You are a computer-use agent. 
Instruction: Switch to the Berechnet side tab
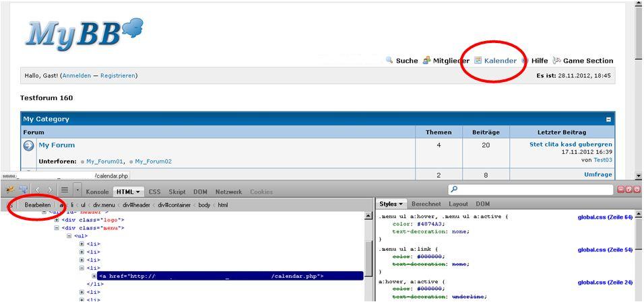click(x=426, y=204)
